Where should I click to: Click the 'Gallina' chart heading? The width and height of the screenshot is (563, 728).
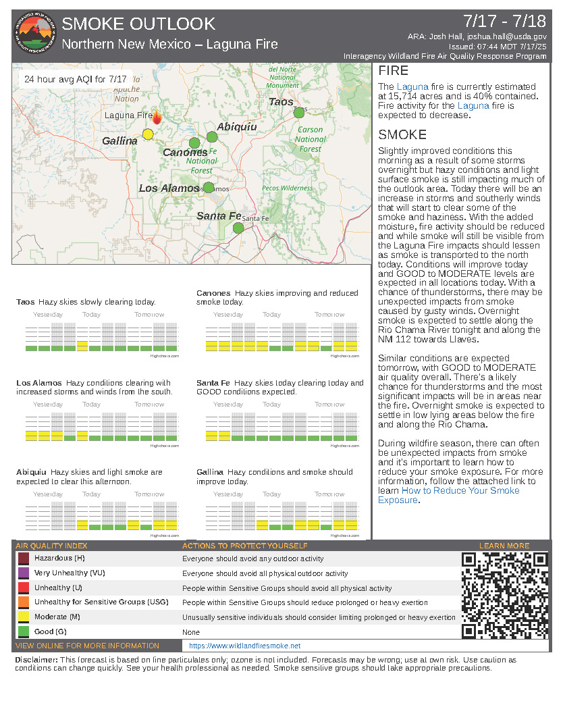point(210,472)
